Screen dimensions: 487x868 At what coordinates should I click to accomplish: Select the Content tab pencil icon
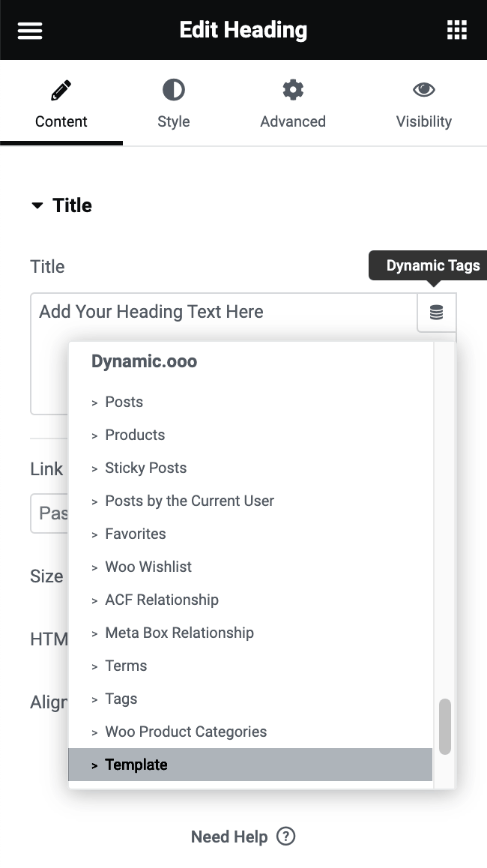pos(61,89)
